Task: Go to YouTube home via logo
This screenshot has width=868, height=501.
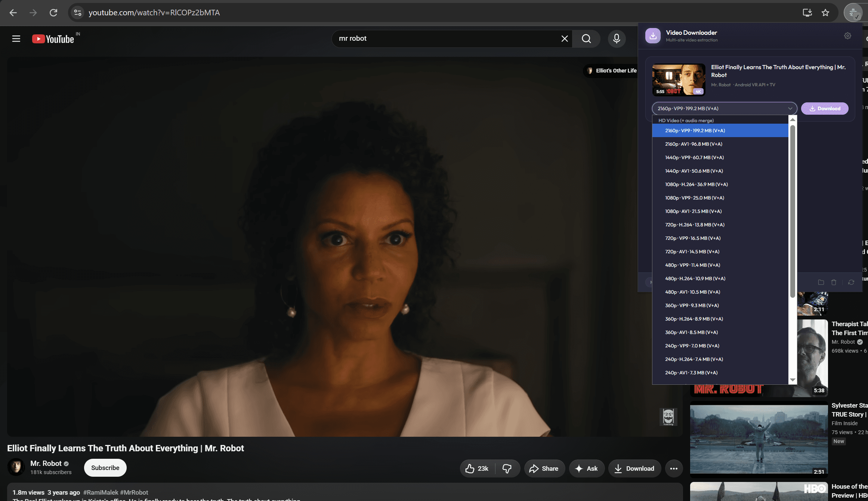Action: click(x=53, y=39)
